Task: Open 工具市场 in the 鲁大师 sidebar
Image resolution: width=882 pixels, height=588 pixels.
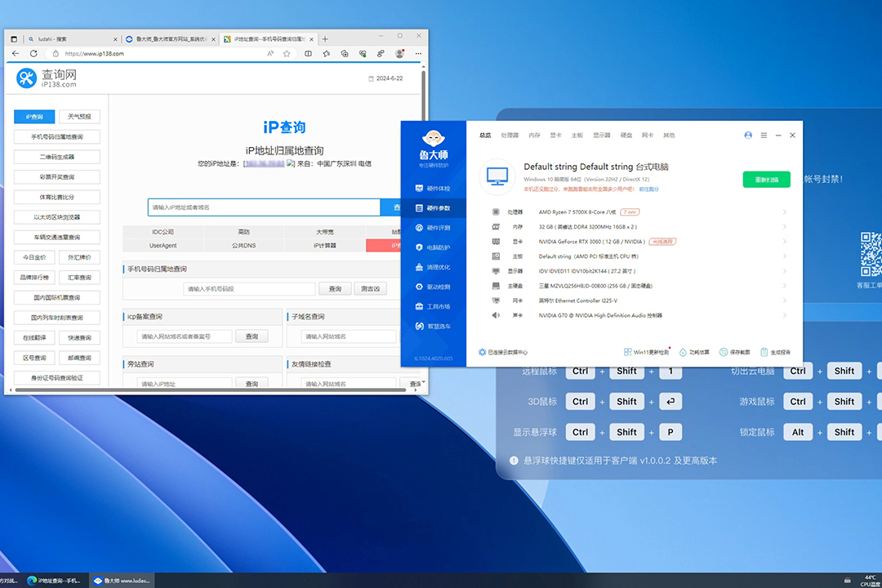Action: click(x=433, y=307)
